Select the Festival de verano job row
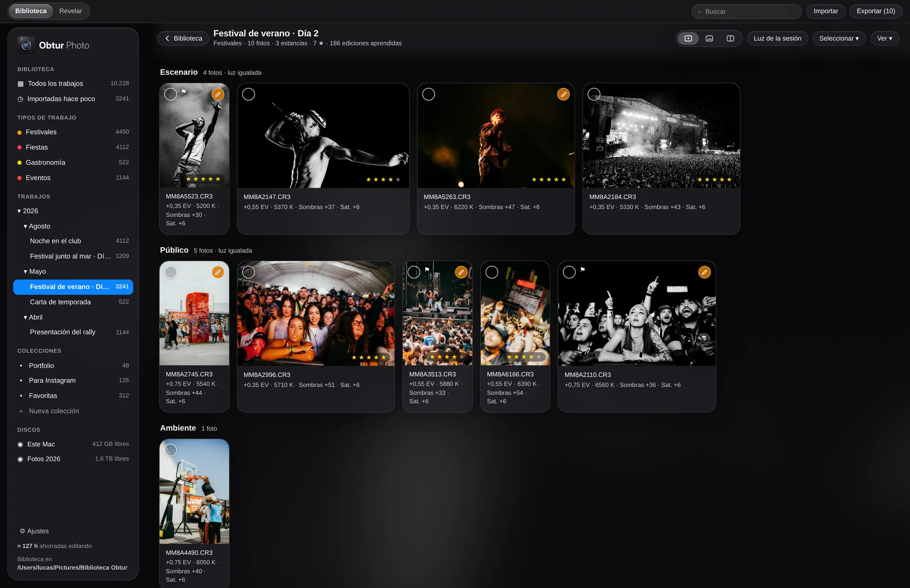910x588 pixels. click(73, 287)
